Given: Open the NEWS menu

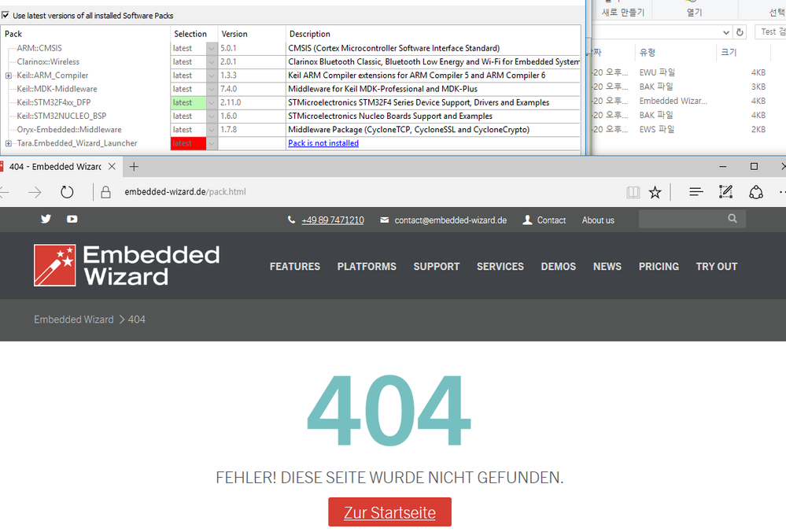Looking at the screenshot, I should 607,266.
